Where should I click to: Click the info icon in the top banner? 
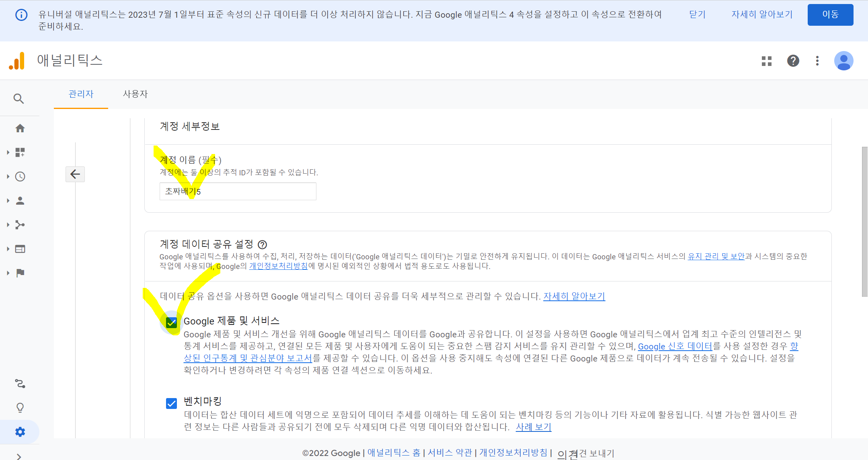point(21,15)
